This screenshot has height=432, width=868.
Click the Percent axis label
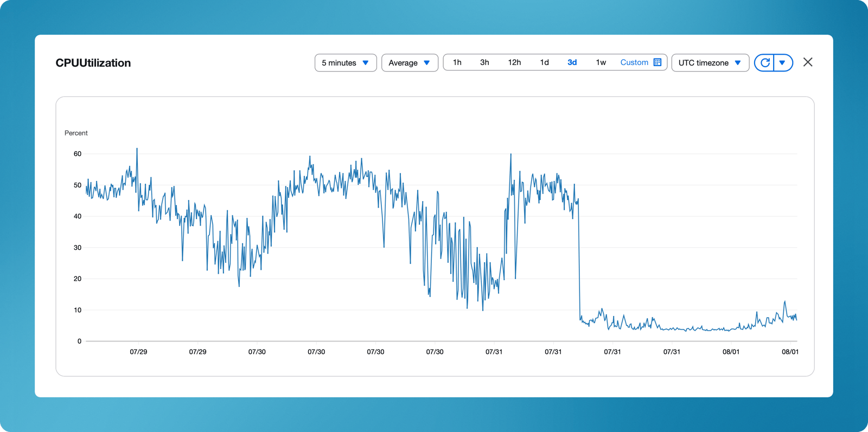(x=76, y=133)
